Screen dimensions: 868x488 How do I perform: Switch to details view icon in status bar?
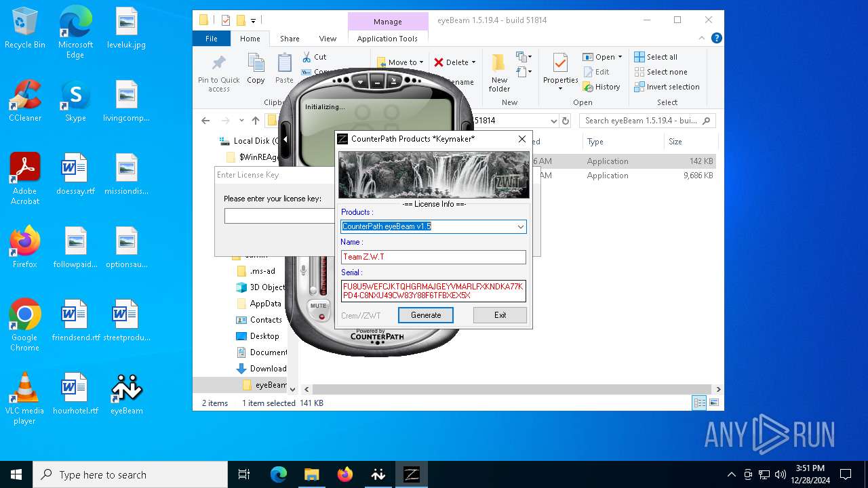(699, 403)
